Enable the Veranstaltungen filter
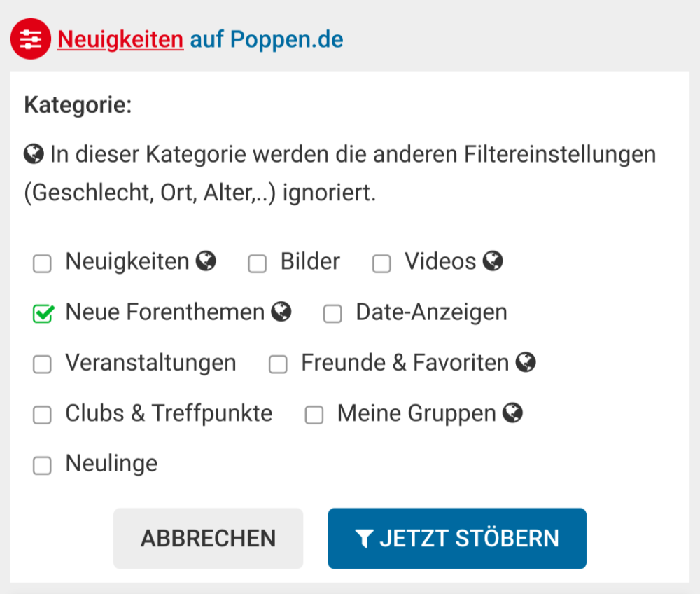The width and height of the screenshot is (700, 594). [x=42, y=365]
